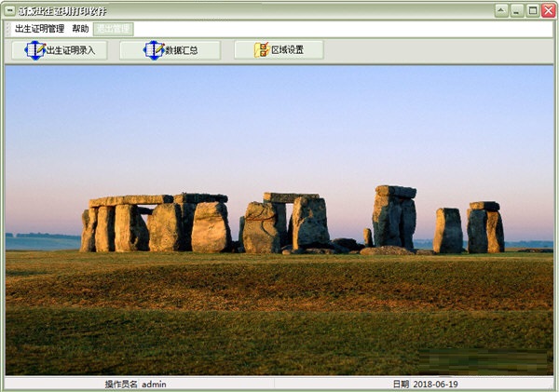Viewport: 559px width, 392px height.
Task: Click the 出生证明录入 notebook icon
Action: point(35,50)
